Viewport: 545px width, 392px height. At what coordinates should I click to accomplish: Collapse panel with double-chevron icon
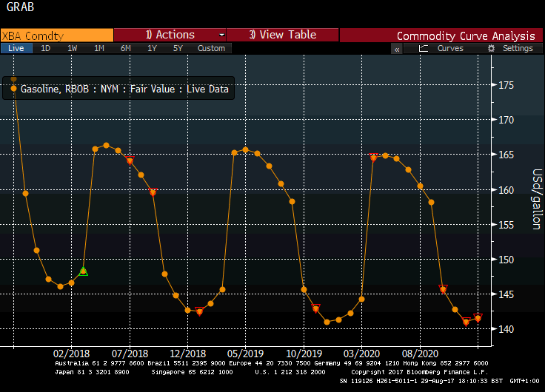click(397, 49)
